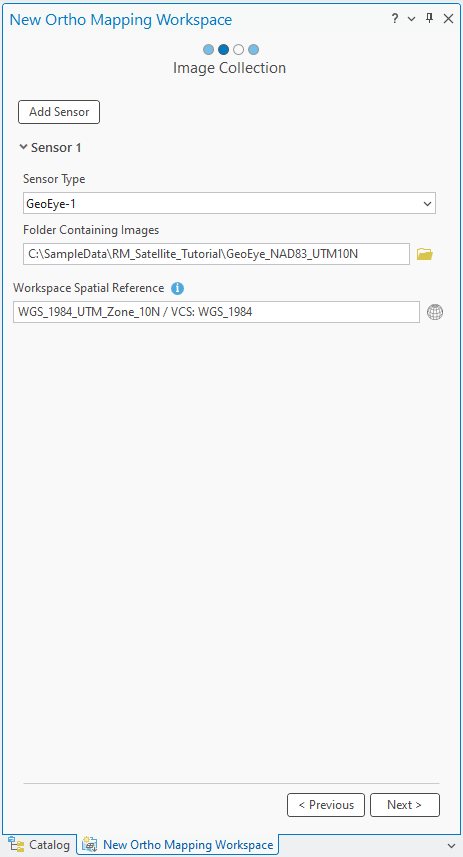Click the Next button
The width and height of the screenshot is (463, 857).
coord(405,805)
